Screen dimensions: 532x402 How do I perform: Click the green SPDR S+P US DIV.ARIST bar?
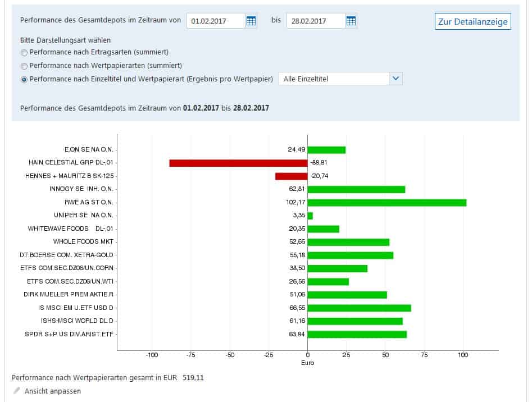(x=357, y=335)
